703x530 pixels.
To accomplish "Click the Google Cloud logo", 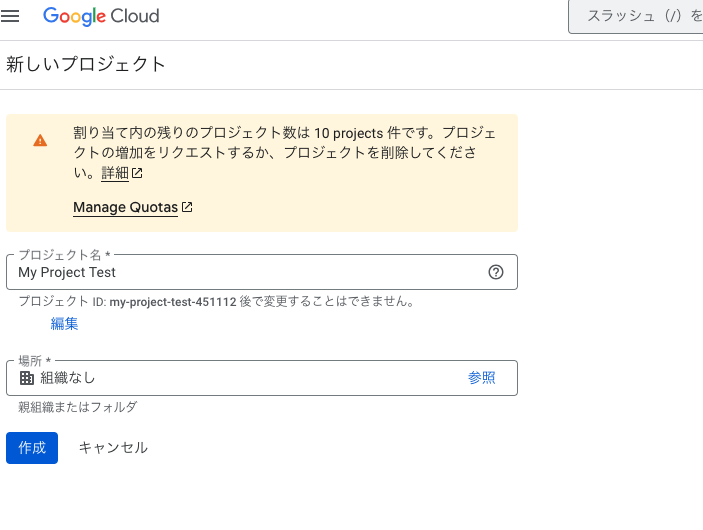I will (101, 17).
